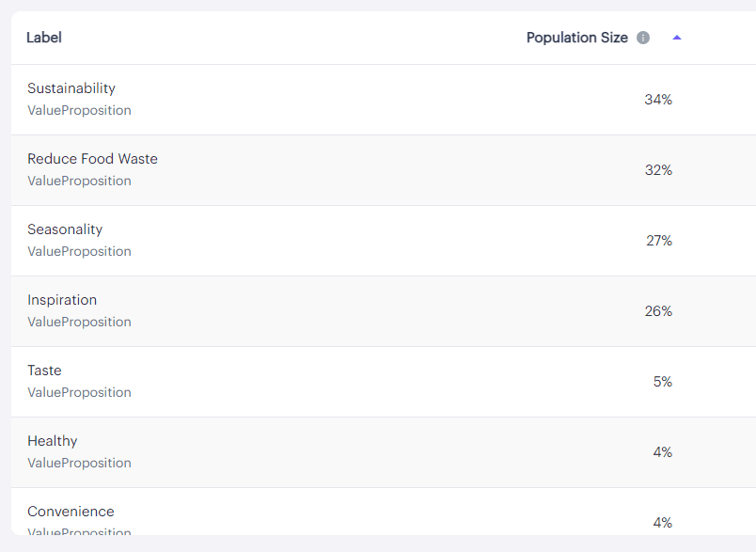Click the Population Size column header
Screen dimensions: 756x552
coord(577,38)
